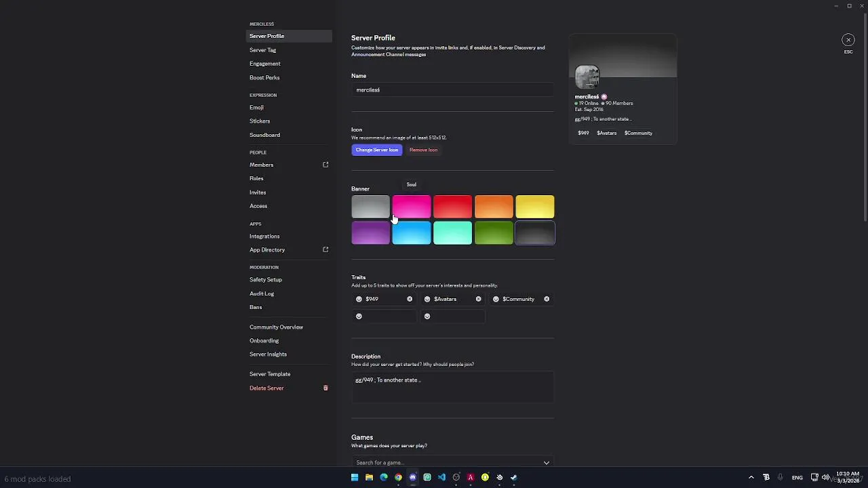The width and height of the screenshot is (868, 488).
Task: Open the volume control in the system tray
Action: [825, 477]
